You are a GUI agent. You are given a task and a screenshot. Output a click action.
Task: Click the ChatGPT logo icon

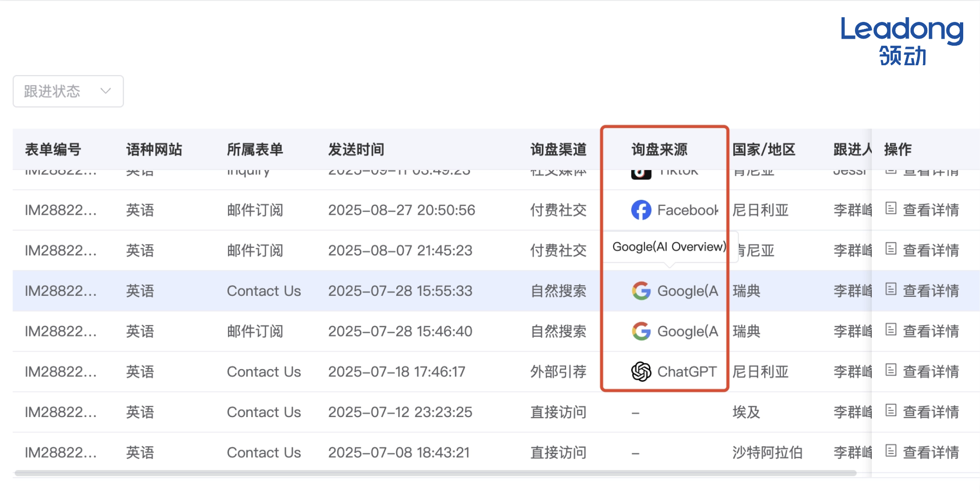click(x=641, y=372)
